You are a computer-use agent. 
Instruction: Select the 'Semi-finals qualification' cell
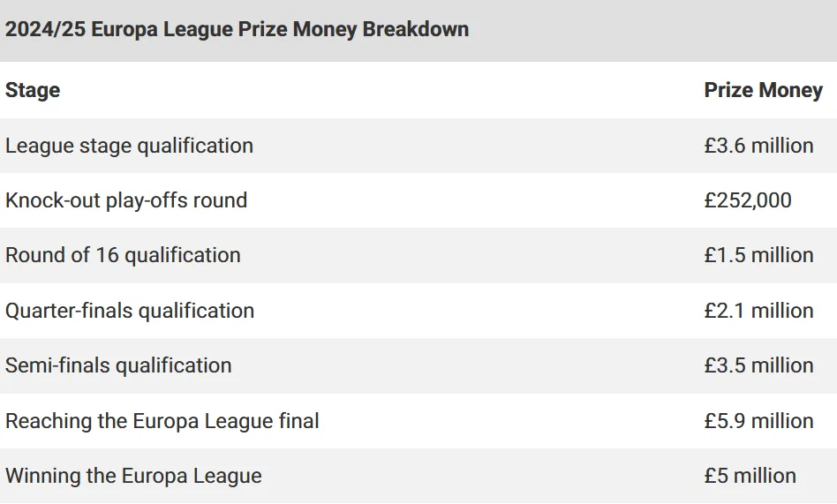click(x=118, y=365)
